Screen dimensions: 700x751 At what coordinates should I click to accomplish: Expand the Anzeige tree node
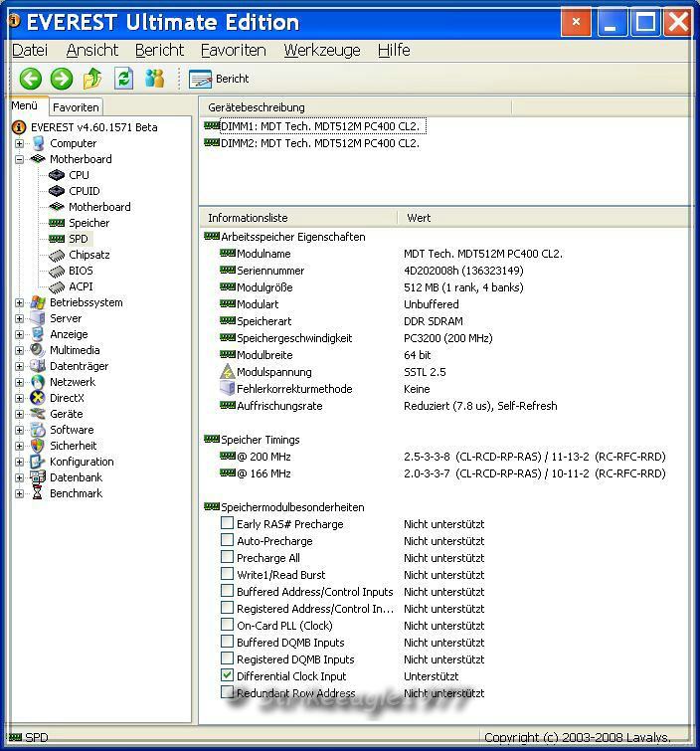(19, 334)
